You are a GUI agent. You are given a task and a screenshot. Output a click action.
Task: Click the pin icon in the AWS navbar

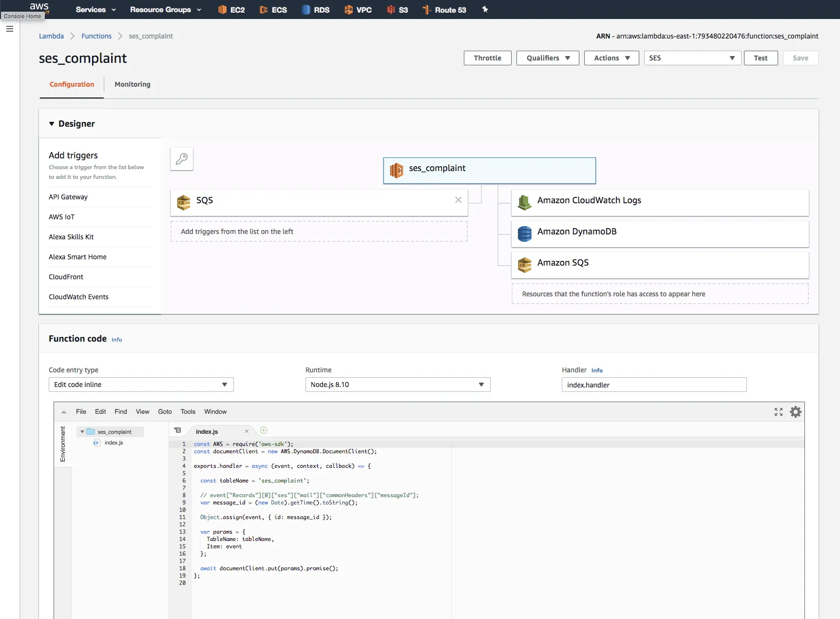pyautogui.click(x=485, y=9)
